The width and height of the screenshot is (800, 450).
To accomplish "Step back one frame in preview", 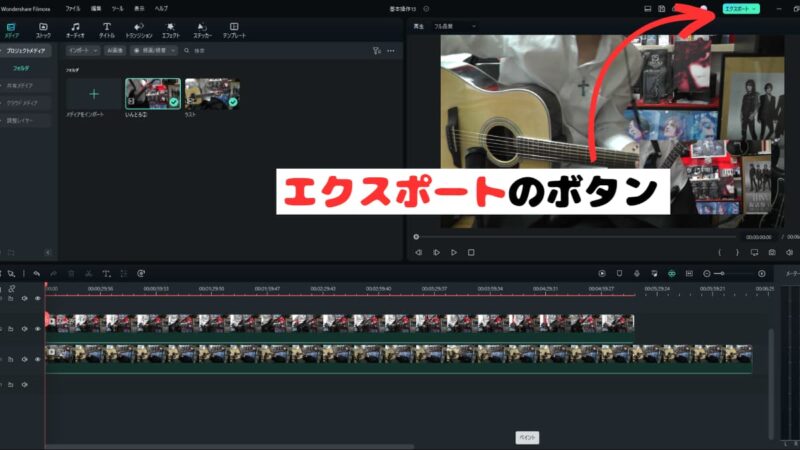I will pos(418,253).
